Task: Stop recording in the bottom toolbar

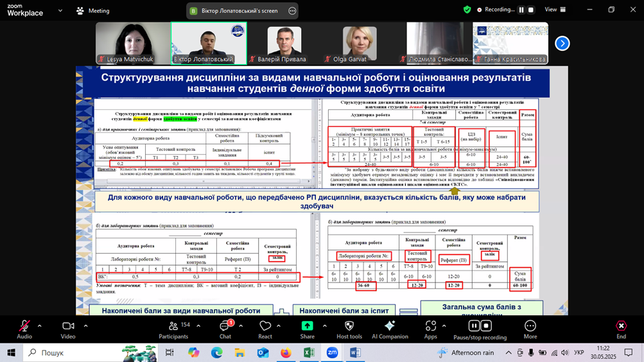Action: tap(486, 326)
